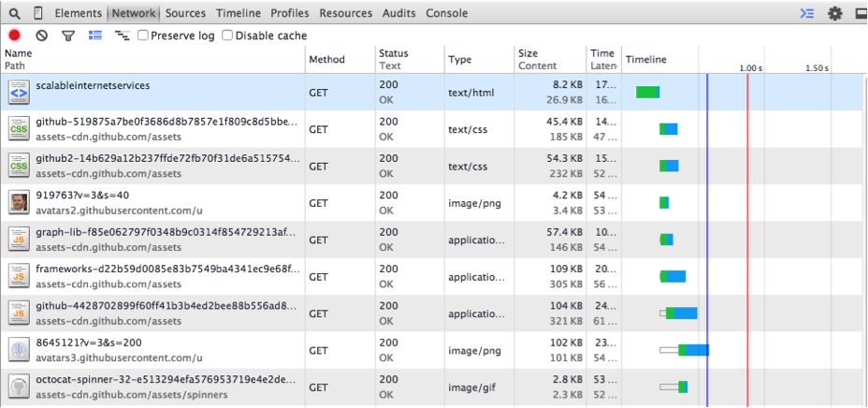This screenshot has height=408, width=868.
Task: Enable the Preserve log checkbox
Action: point(143,36)
